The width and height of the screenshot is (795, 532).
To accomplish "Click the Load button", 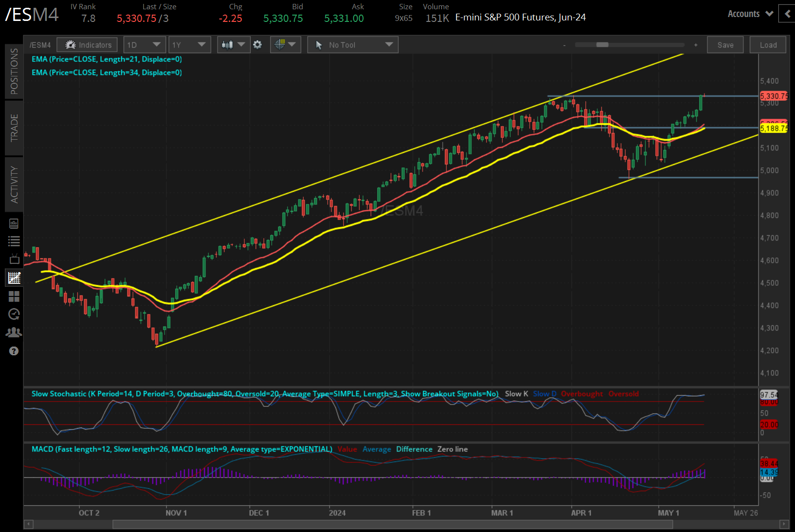I will (768, 44).
